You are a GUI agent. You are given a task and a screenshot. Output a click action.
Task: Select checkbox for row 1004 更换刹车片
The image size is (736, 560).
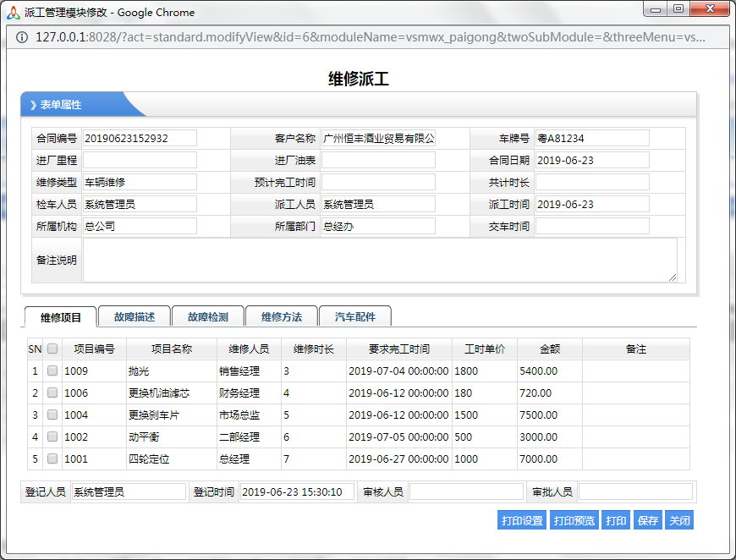tap(52, 415)
